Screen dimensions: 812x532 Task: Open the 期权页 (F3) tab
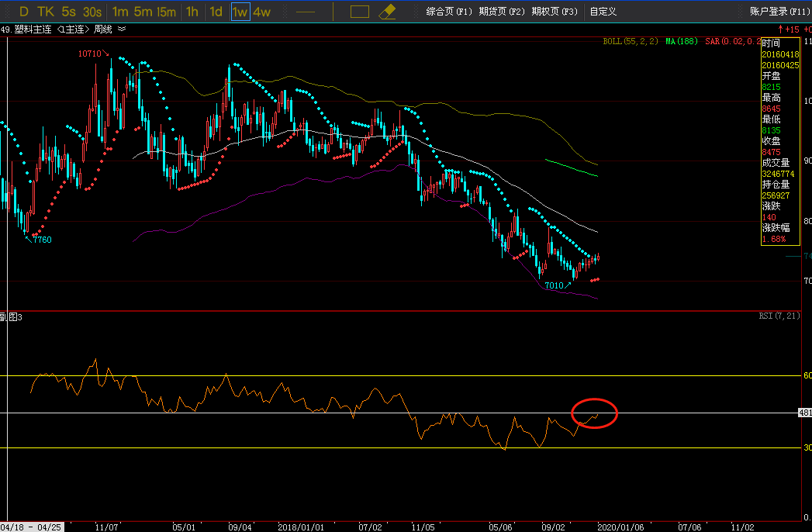[x=555, y=12]
